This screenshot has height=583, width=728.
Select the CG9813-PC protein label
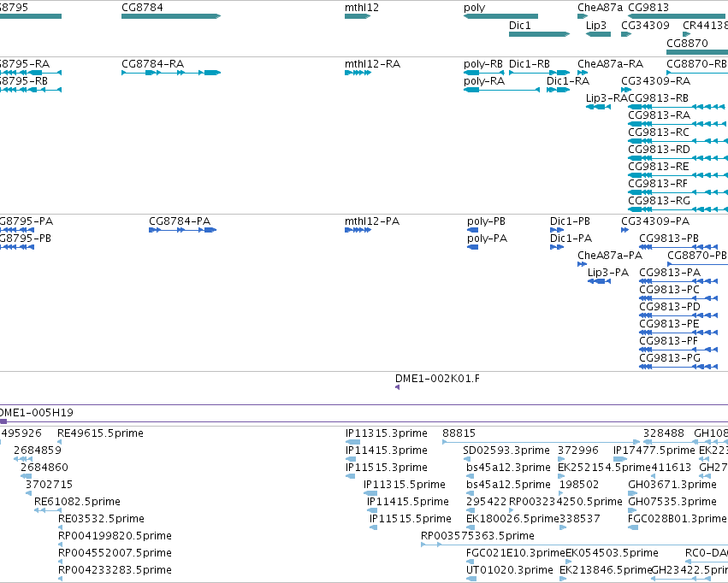(x=669, y=290)
